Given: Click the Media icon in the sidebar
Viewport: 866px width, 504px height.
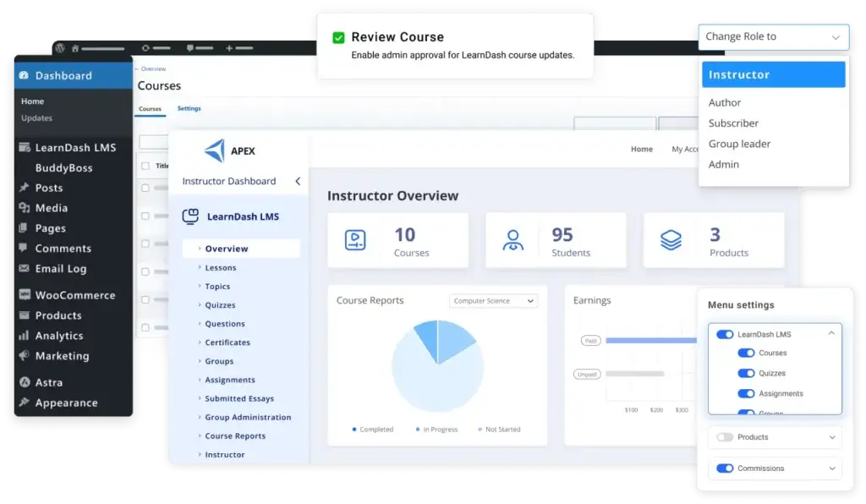Looking at the screenshot, I should [24, 207].
